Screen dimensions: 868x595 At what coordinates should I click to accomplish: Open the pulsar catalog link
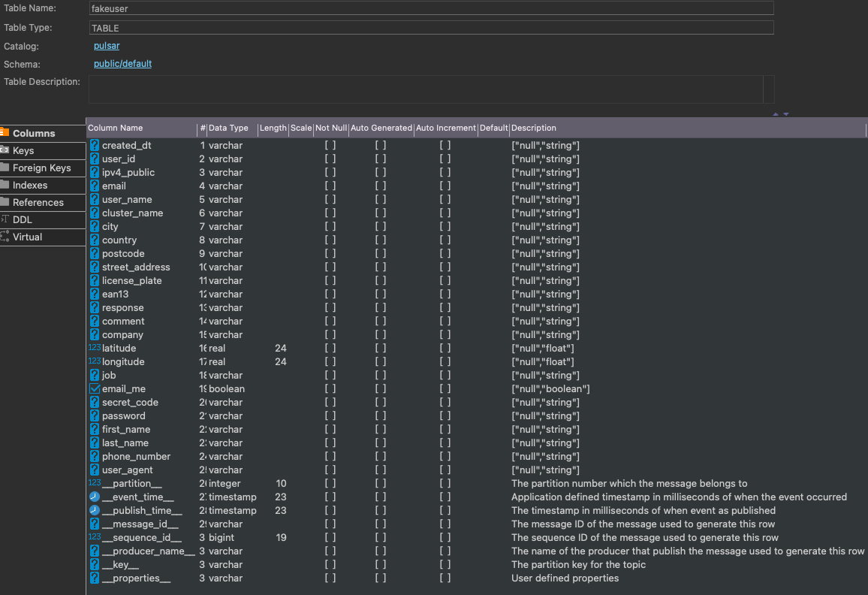tap(106, 46)
